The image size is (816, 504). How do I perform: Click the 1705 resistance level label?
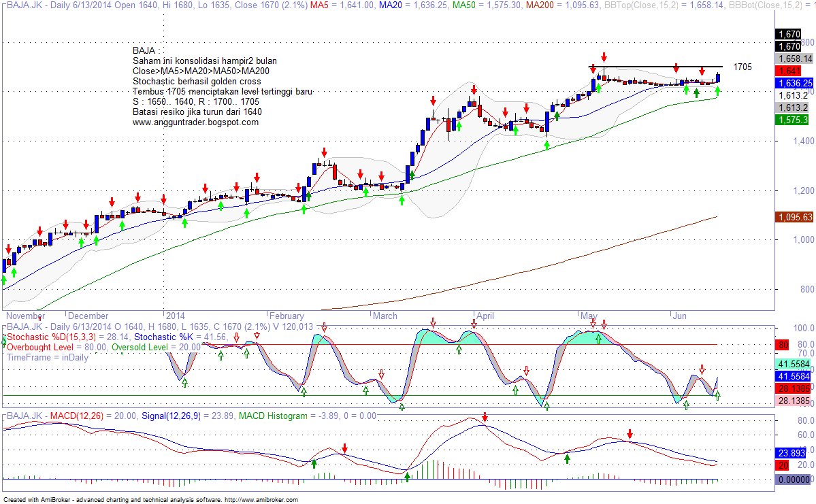742,67
